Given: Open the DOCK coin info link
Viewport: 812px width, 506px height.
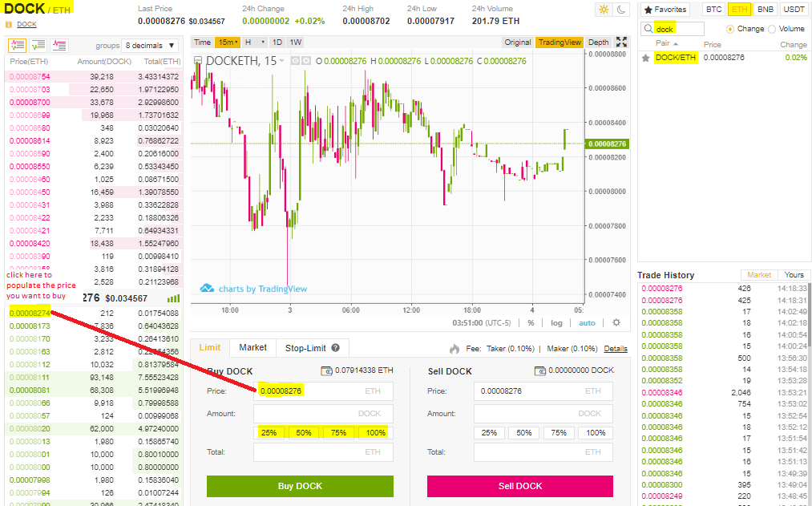Looking at the screenshot, I should (x=26, y=24).
